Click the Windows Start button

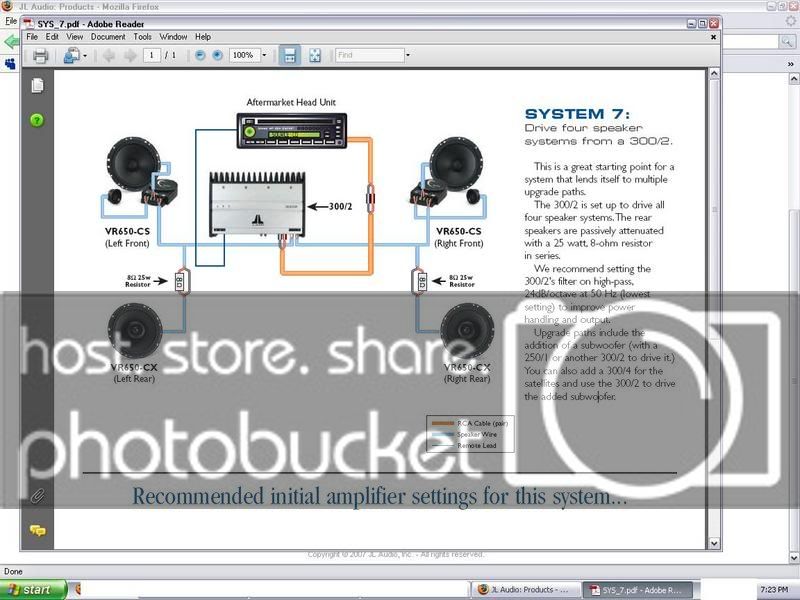(x=33, y=590)
